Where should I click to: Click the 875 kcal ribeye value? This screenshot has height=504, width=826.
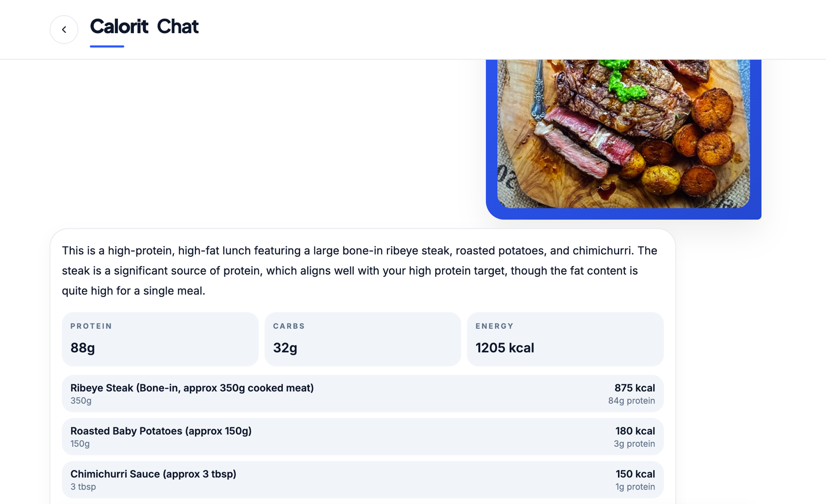click(634, 388)
